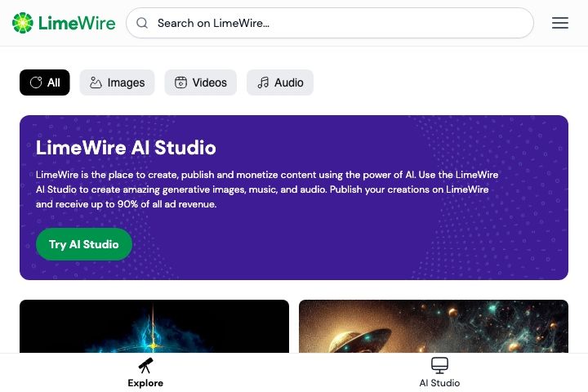Open the blue lightning artwork thumbnail
This screenshot has width=588, height=392.
coord(154,326)
